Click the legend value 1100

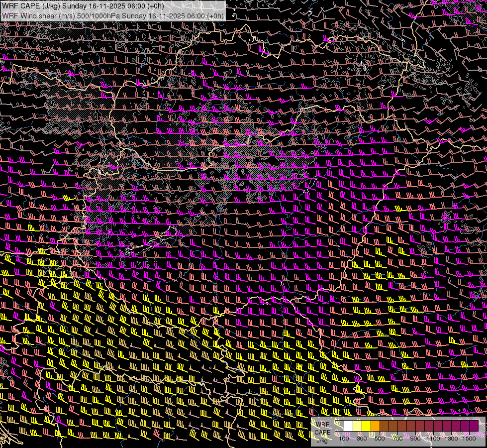click(x=433, y=439)
